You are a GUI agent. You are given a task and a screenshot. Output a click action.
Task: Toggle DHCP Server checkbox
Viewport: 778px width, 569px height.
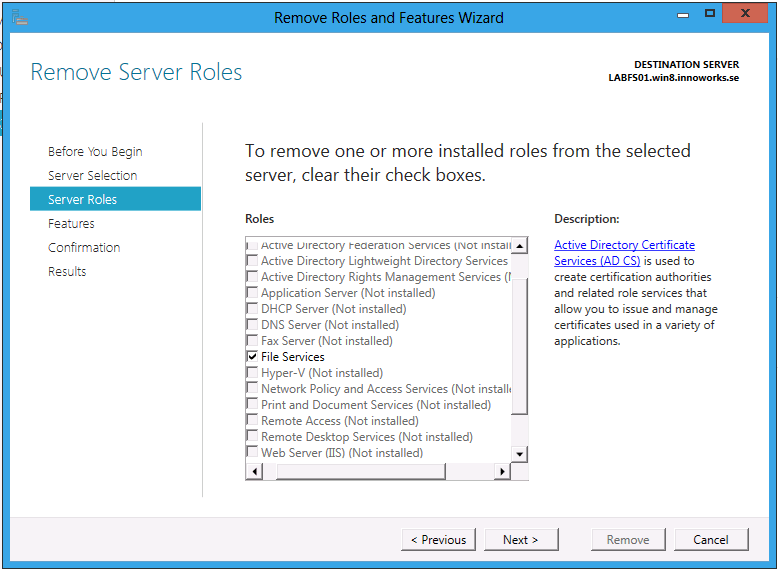point(252,309)
